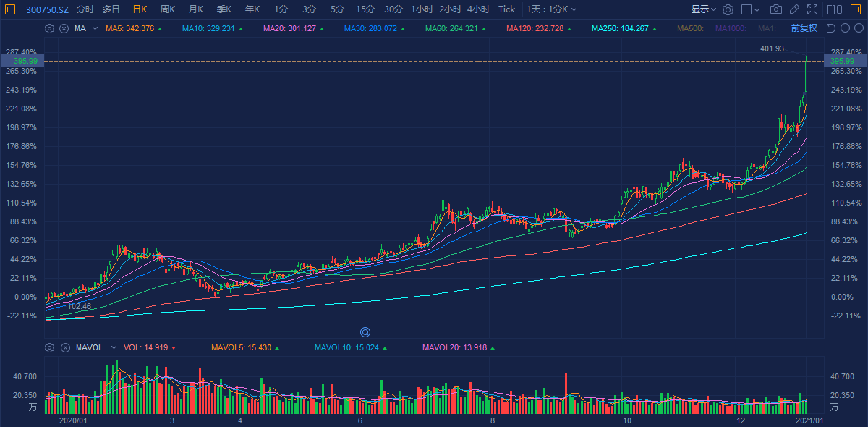This screenshot has height=427, width=868.
Task: Expand the 显示 display dropdown
Action: 703,9
